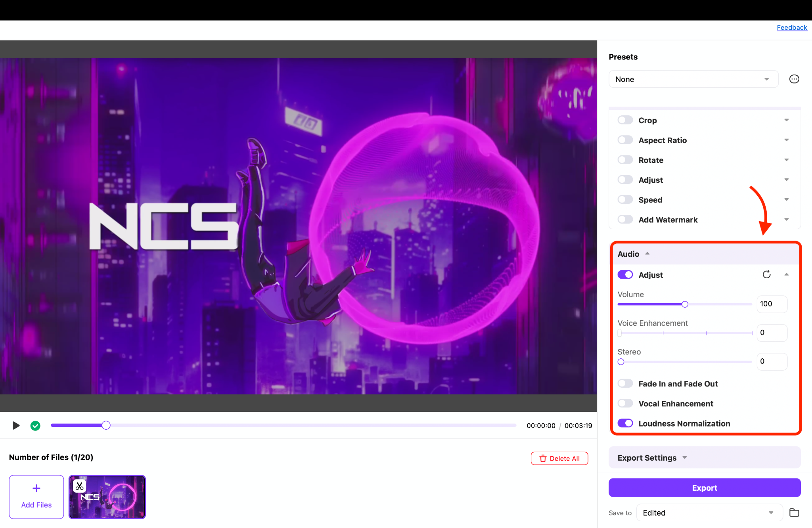Turn on Fade In and Fade Out
The image size is (812, 528).
click(625, 383)
